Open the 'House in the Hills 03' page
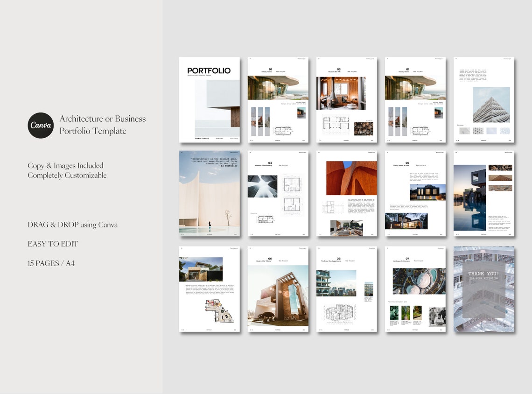Screen dimensions: 532x394 [x=346, y=99]
